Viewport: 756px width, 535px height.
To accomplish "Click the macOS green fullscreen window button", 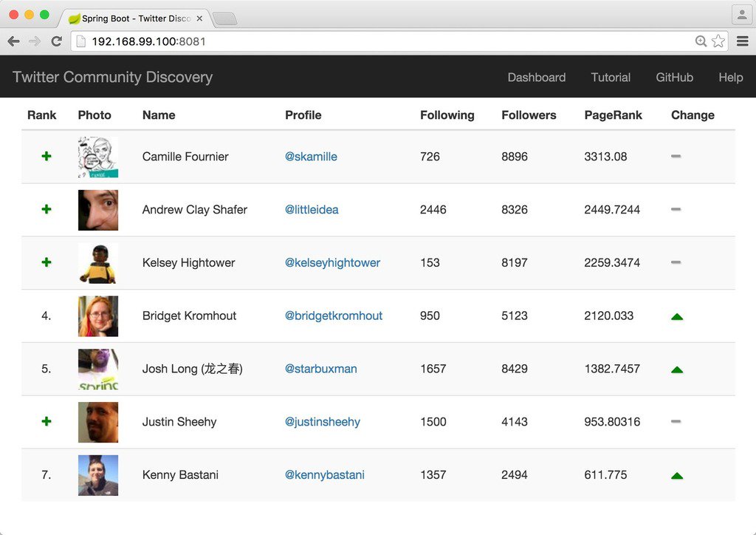I will (44, 15).
